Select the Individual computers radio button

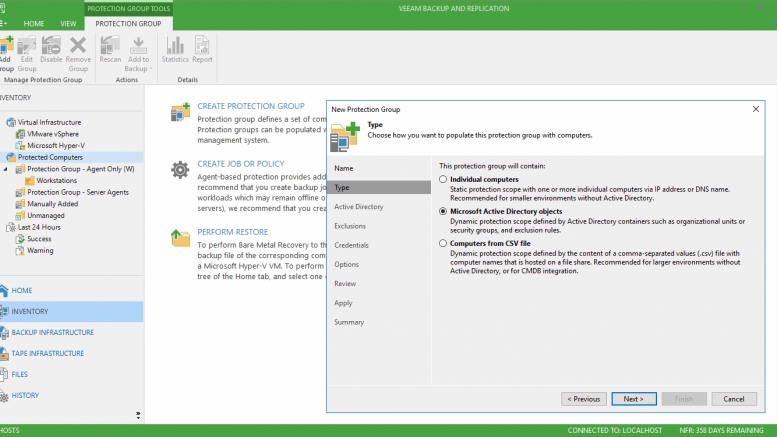(443, 179)
